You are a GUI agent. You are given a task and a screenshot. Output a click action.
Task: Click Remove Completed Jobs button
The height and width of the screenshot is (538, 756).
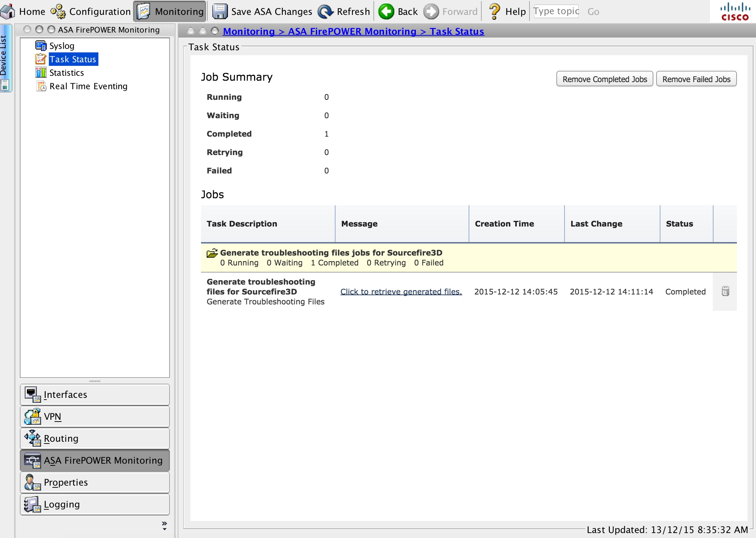click(x=605, y=79)
